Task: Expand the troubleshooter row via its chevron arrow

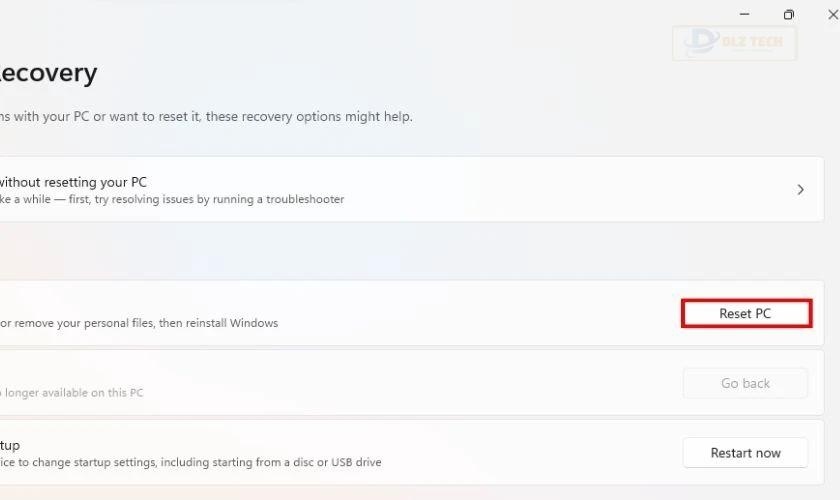Action: coord(800,190)
